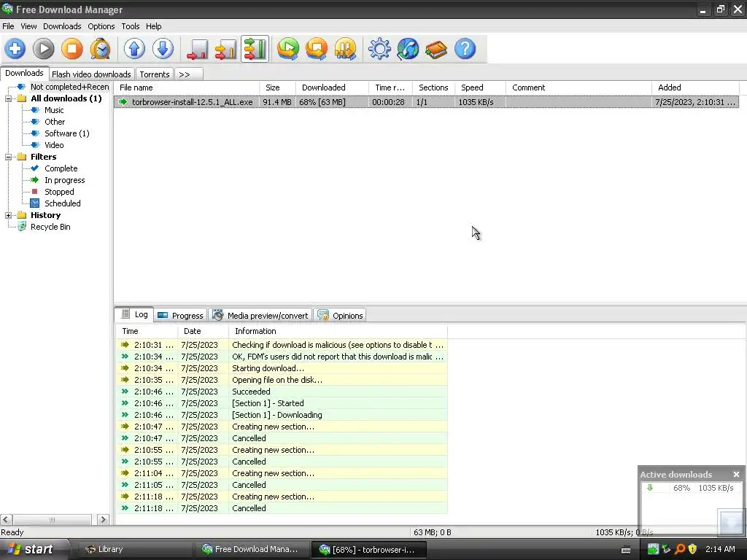Open the Tools menu
747x560 pixels.
(x=130, y=26)
